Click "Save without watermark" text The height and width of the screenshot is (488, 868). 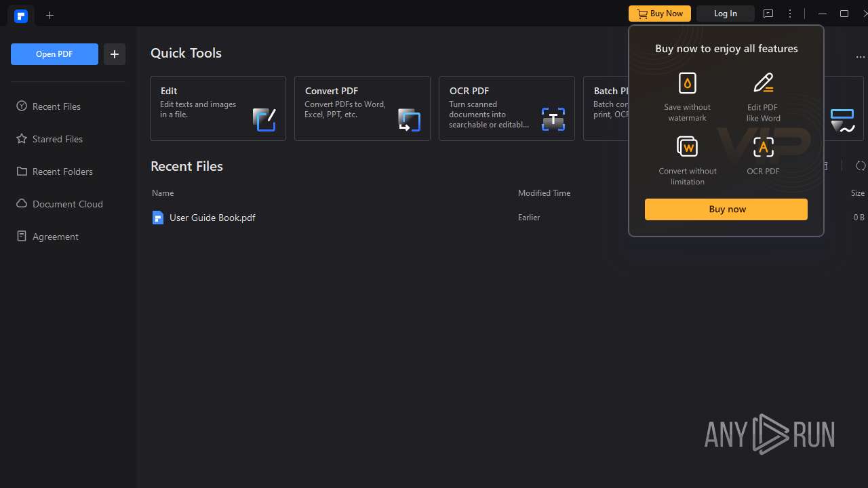pos(688,113)
